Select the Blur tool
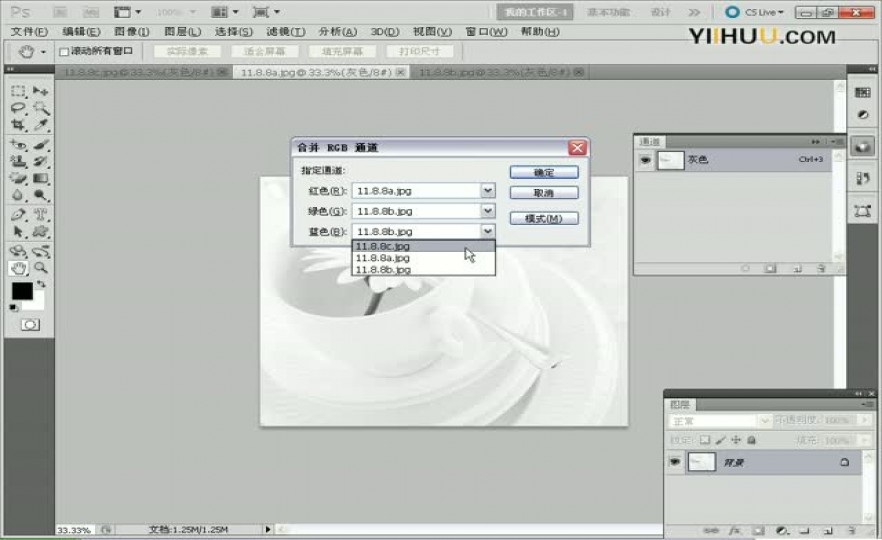Image resolution: width=882 pixels, height=540 pixels. pyautogui.click(x=18, y=195)
